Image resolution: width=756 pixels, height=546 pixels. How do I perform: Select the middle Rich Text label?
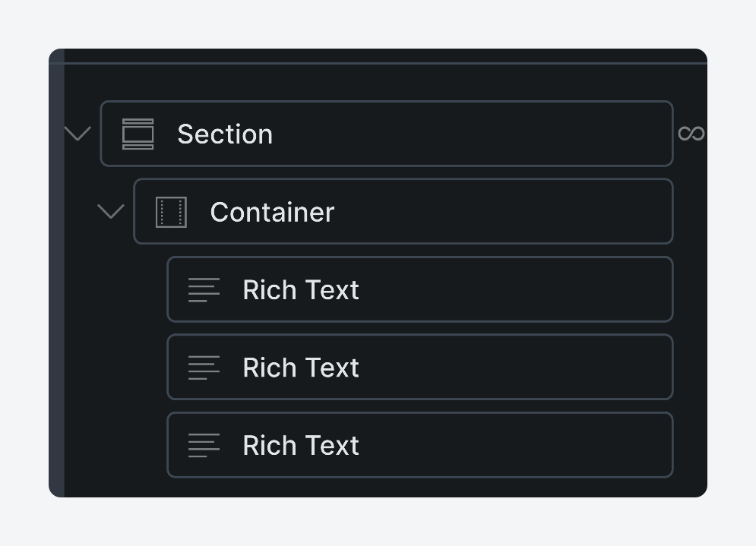(x=301, y=368)
